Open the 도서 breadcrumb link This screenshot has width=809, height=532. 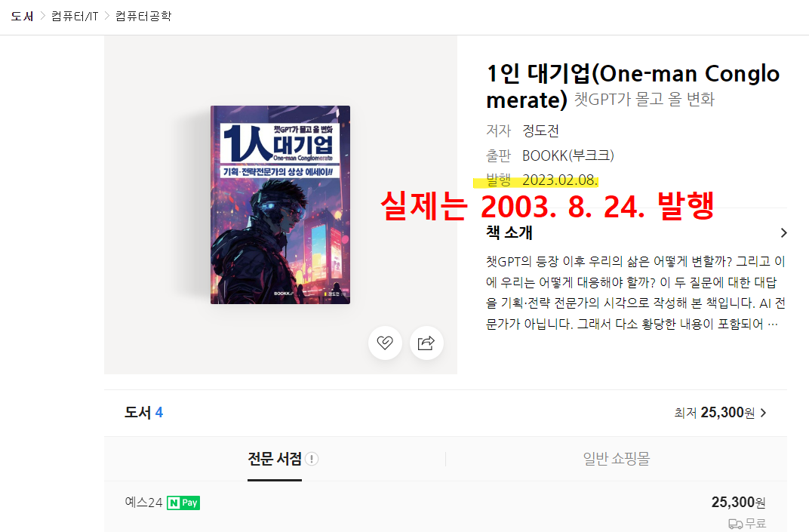[x=22, y=17]
